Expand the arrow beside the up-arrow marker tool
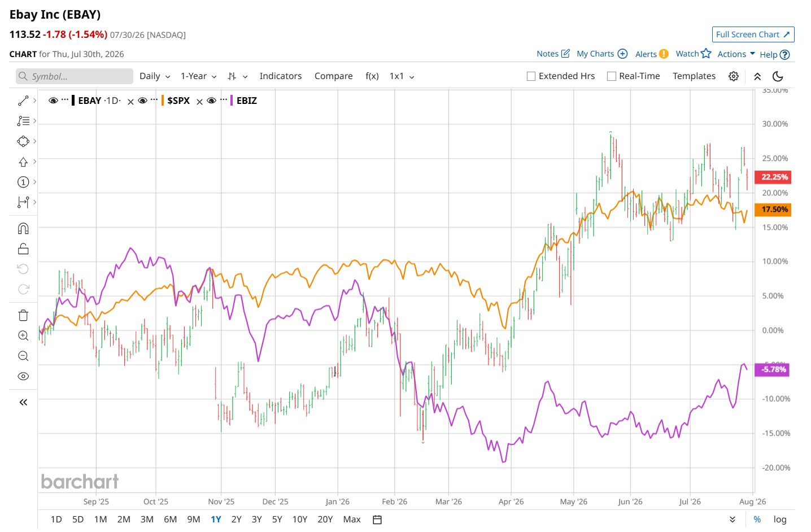The width and height of the screenshot is (811, 532). (35, 162)
